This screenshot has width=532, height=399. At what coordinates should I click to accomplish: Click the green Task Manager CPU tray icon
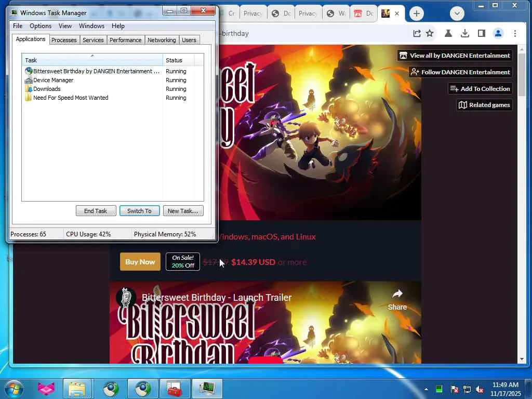click(439, 389)
